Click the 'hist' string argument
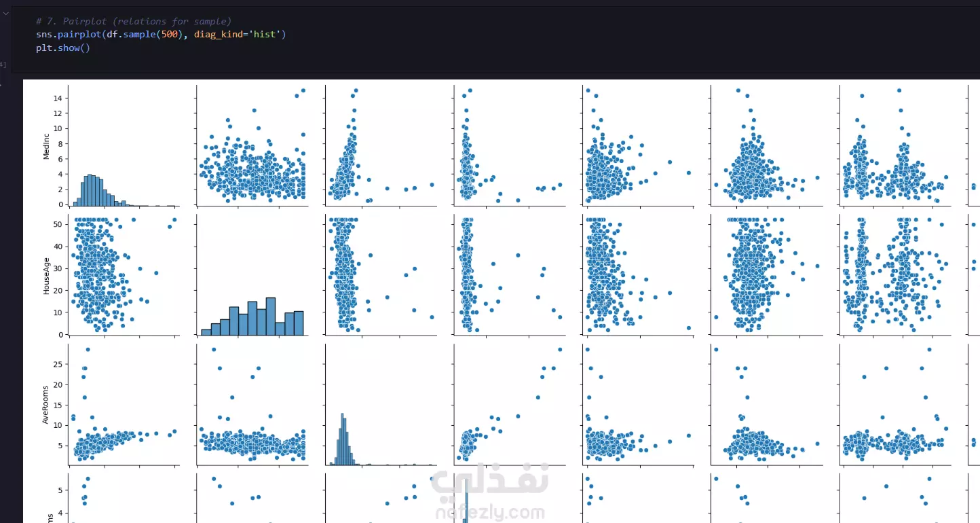This screenshot has height=523, width=980. pyautogui.click(x=263, y=34)
